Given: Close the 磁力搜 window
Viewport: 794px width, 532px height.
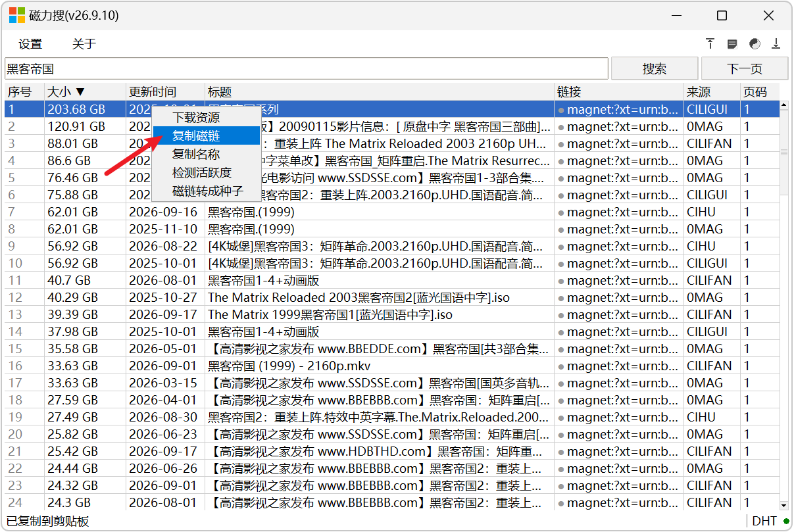Looking at the screenshot, I should 768,16.
